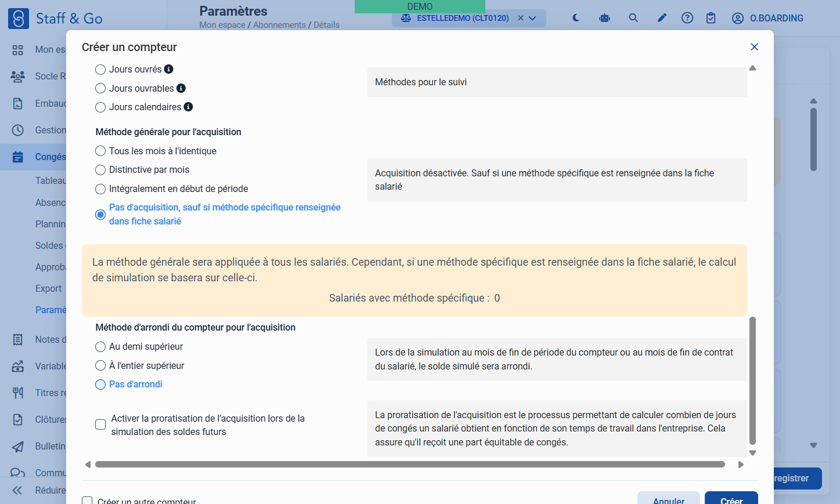840x504 pixels.
Task: Select Au demi supérieur rounding
Action: 100,347
